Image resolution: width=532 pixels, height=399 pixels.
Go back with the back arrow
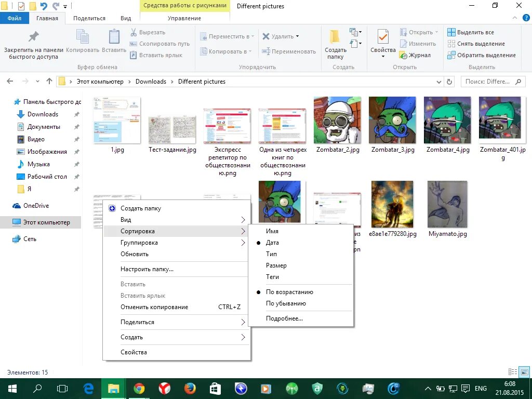coord(10,82)
